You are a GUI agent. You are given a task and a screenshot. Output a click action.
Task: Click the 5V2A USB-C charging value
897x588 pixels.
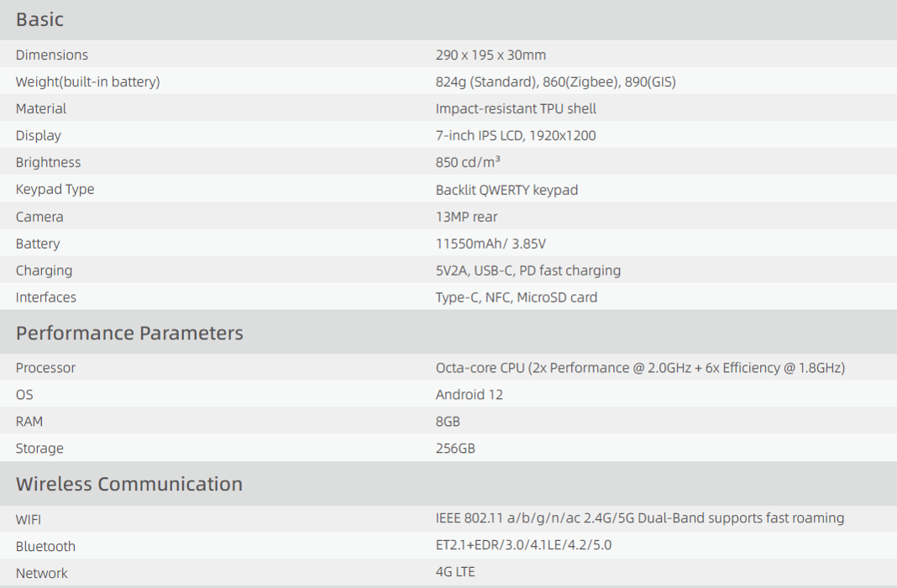click(527, 270)
